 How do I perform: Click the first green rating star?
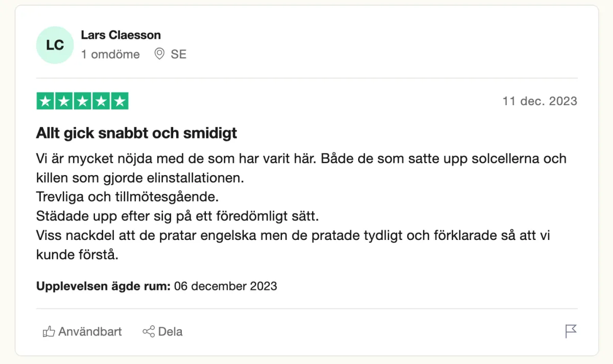[45, 101]
